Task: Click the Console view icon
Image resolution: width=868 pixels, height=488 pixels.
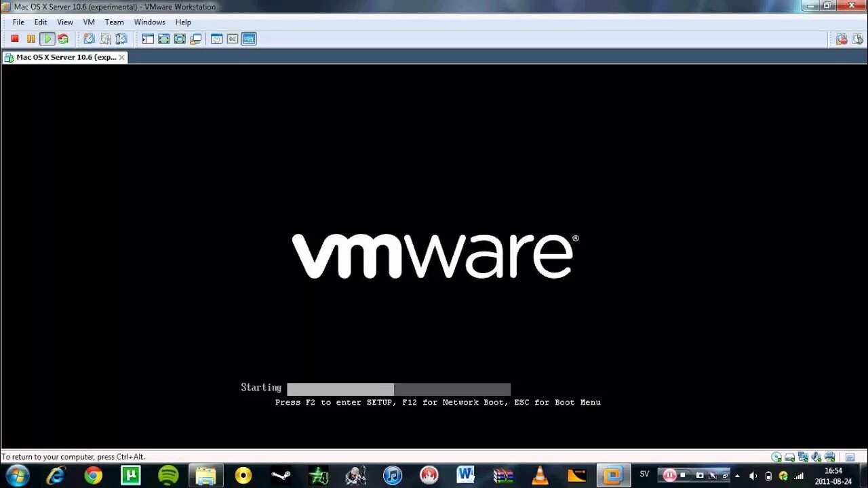Action: click(x=249, y=39)
